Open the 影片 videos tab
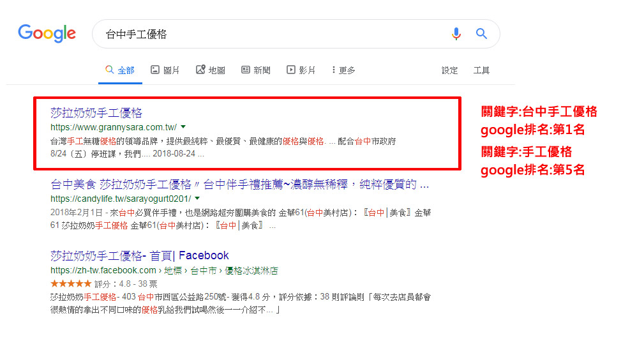644x348 pixels. [301, 70]
